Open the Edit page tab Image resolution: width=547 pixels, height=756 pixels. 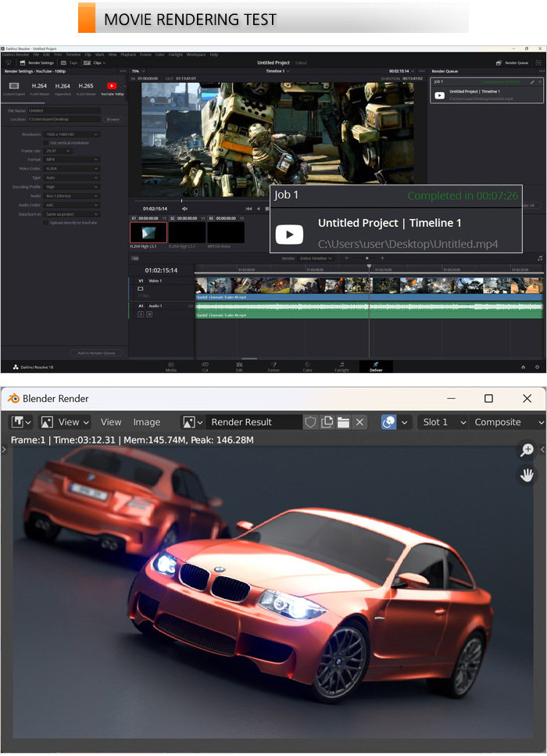239,367
